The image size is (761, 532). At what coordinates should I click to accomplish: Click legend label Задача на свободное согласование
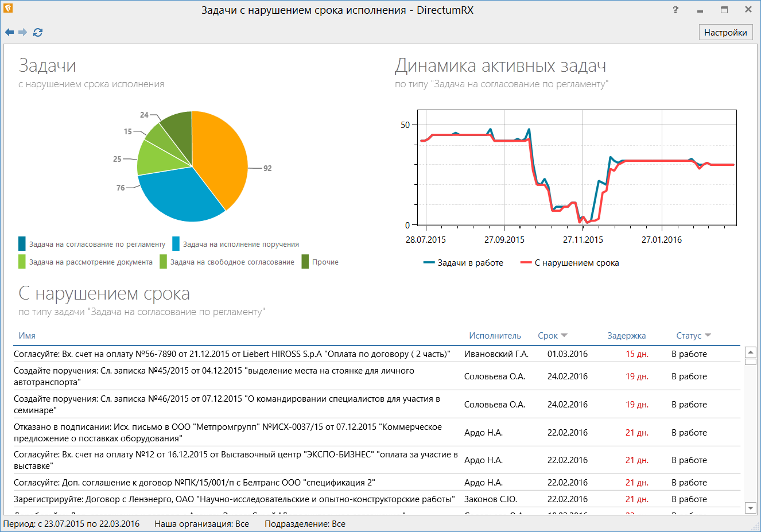[232, 262]
